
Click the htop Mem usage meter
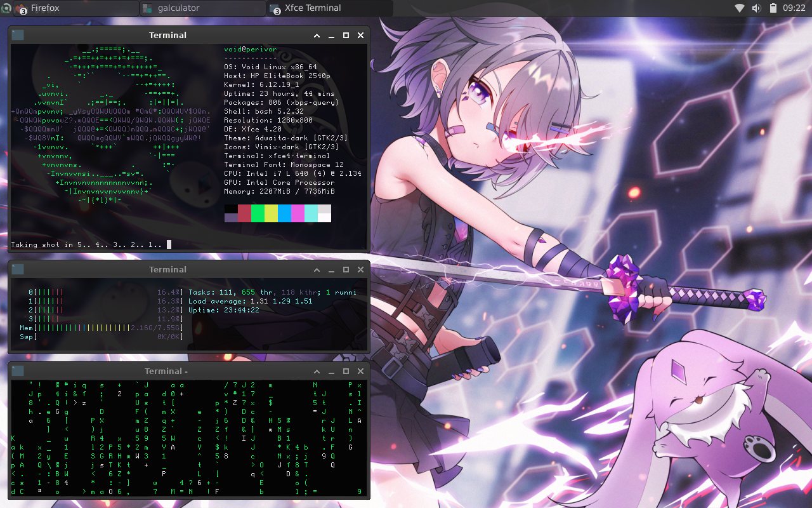click(101, 328)
